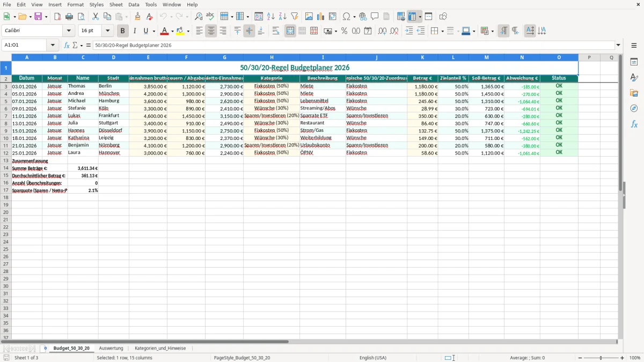
Task: Click the Sort icon
Action: click(259, 17)
